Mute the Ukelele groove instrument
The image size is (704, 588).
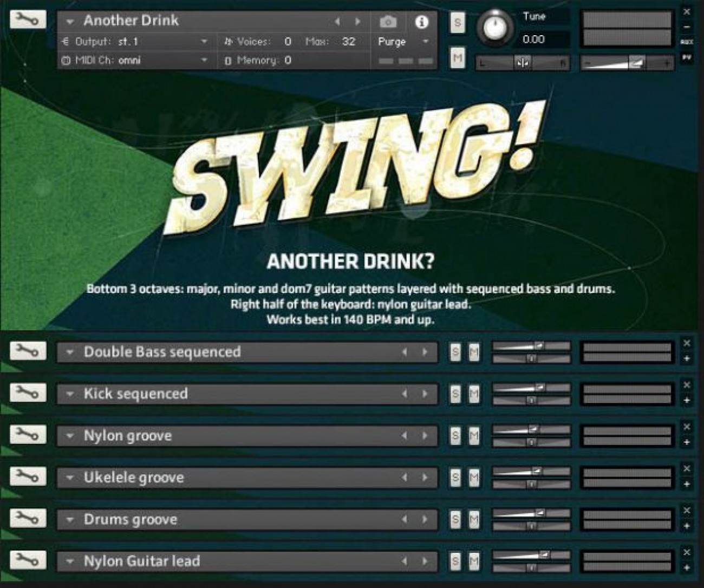474,477
